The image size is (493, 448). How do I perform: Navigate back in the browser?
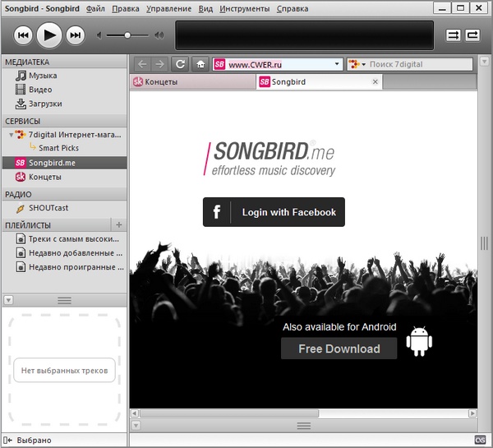coord(142,64)
